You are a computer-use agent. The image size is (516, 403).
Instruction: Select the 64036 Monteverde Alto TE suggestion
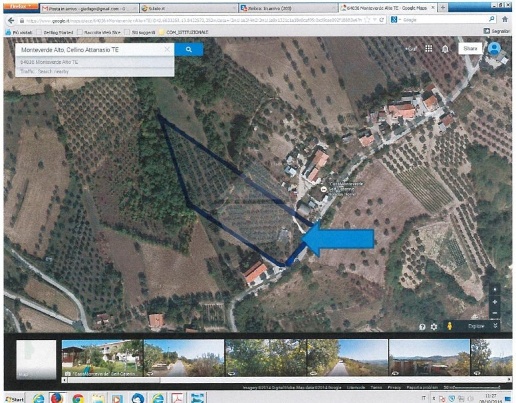pos(49,62)
